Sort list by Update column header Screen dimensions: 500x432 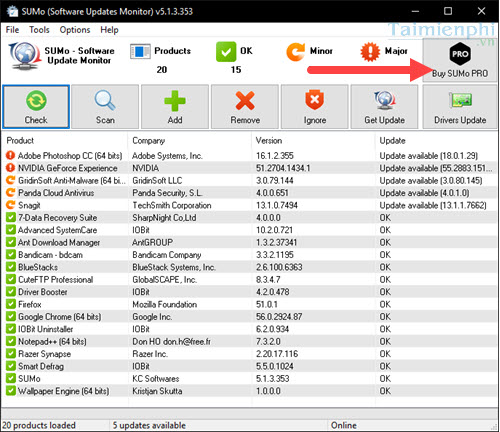tap(437, 141)
